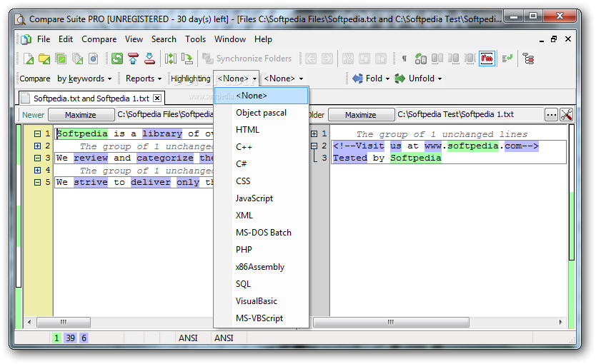The width and height of the screenshot is (596, 364).
Task: Select C++ from the list
Action: point(261,147)
